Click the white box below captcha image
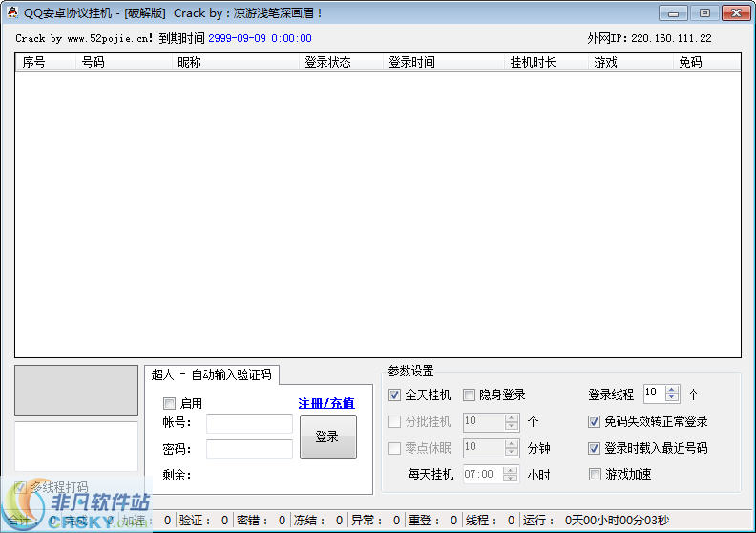 pos(76,446)
